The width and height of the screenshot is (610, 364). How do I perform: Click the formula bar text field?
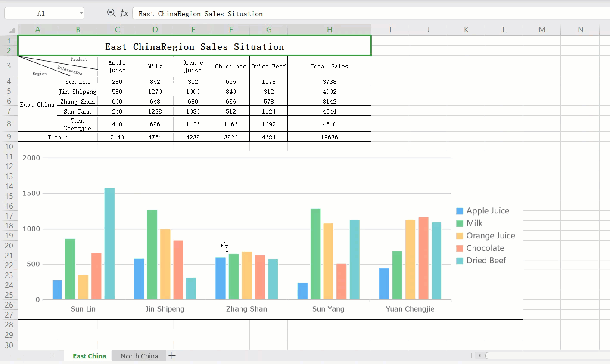click(x=370, y=13)
